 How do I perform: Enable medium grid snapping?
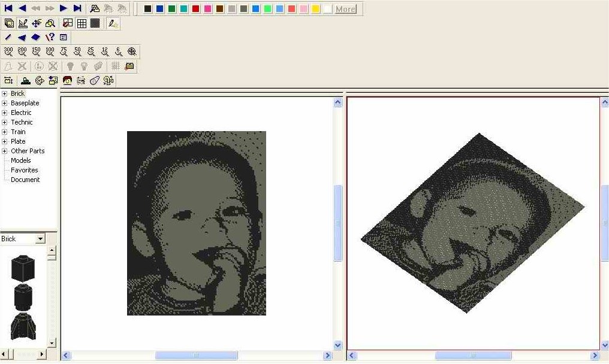point(82,23)
